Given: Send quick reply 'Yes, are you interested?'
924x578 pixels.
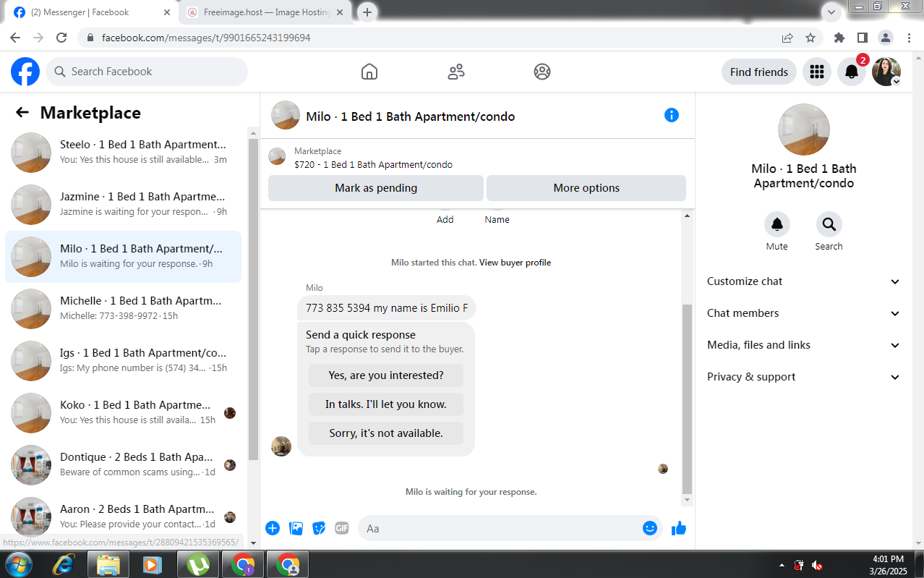Looking at the screenshot, I should click(386, 375).
